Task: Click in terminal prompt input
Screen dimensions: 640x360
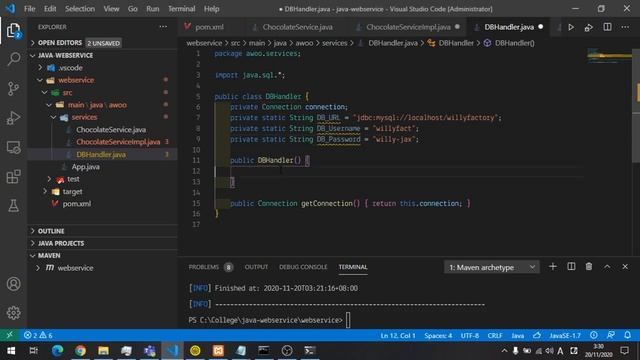Action: [348, 320]
